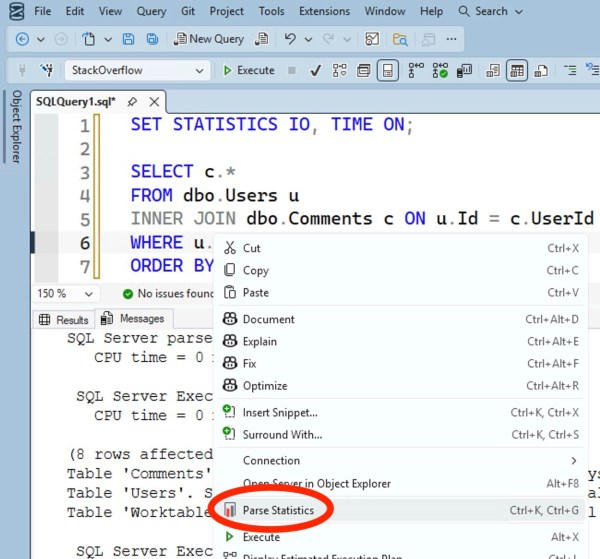Screen dimensions: 600x559
Task: Choose Copilot Optimize from context menu
Action: click(x=401, y=386)
